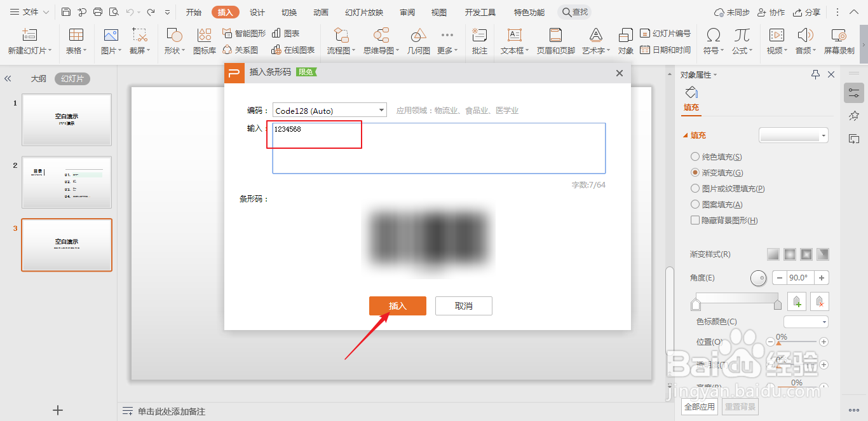The height and width of the screenshot is (421, 868).
Task: Select Gradient Fill (渐变填充) radio
Action: click(695, 172)
